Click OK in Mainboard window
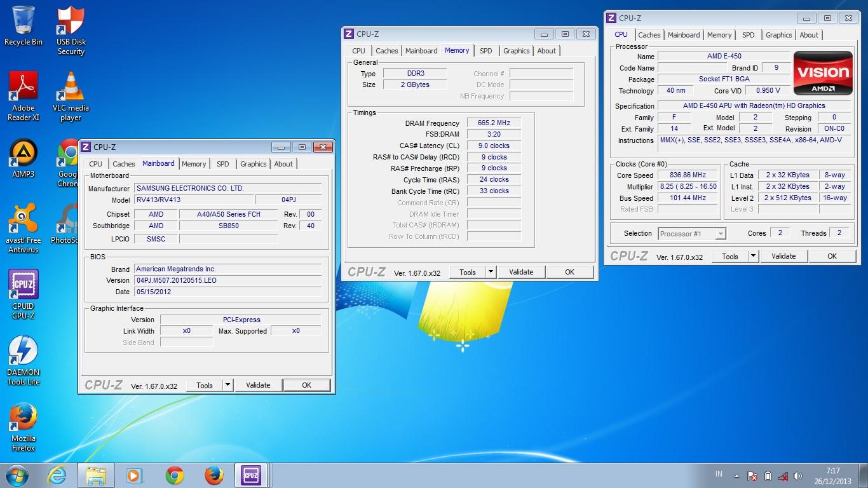Image resolution: width=868 pixels, height=488 pixels. [306, 385]
